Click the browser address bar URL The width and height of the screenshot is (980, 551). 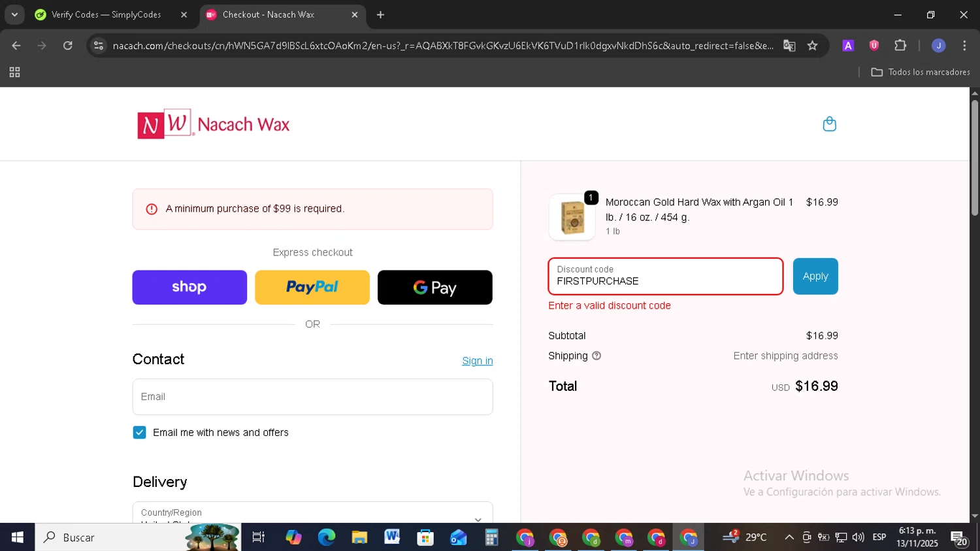(442, 46)
